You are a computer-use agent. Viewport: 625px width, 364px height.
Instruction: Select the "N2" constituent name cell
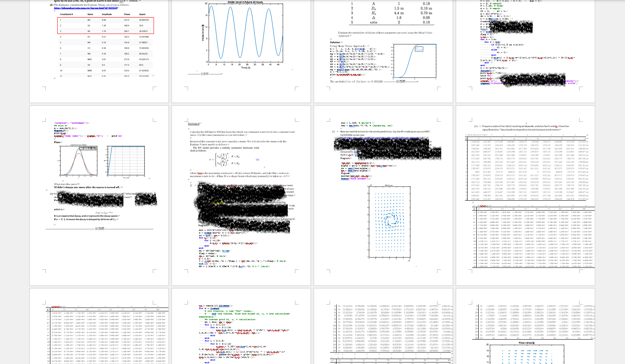click(x=89, y=31)
